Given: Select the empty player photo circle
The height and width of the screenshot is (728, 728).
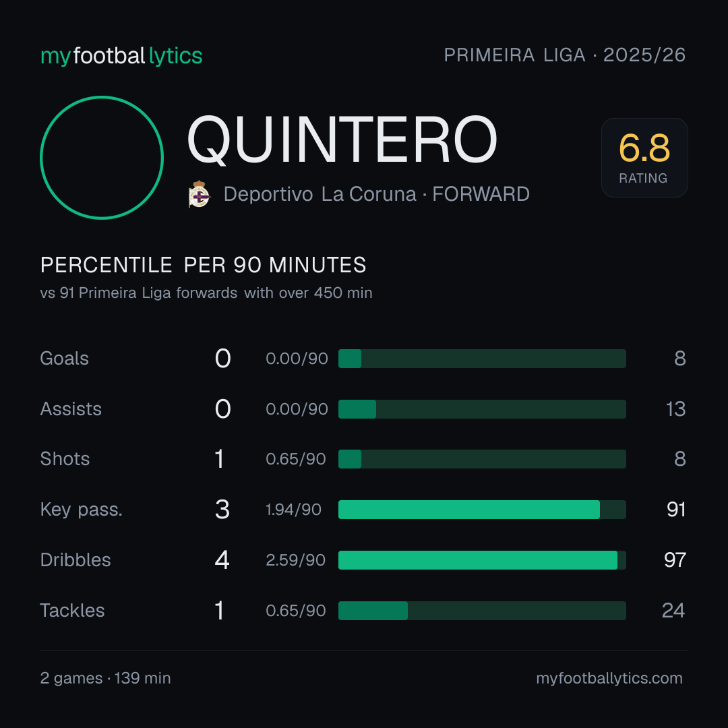Looking at the screenshot, I should (x=102, y=157).
